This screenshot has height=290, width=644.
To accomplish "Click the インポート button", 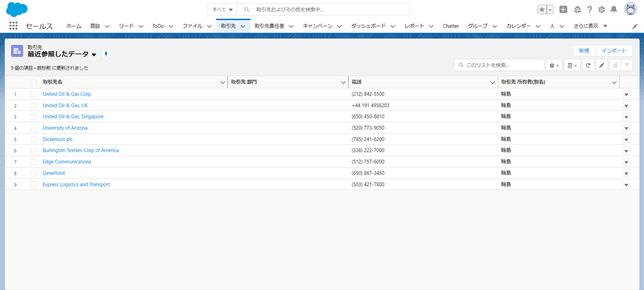I will tap(614, 50).
